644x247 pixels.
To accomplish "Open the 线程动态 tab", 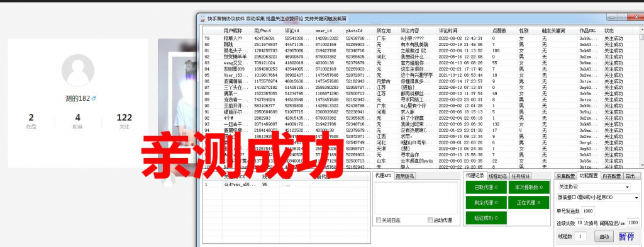I will click(498, 176).
